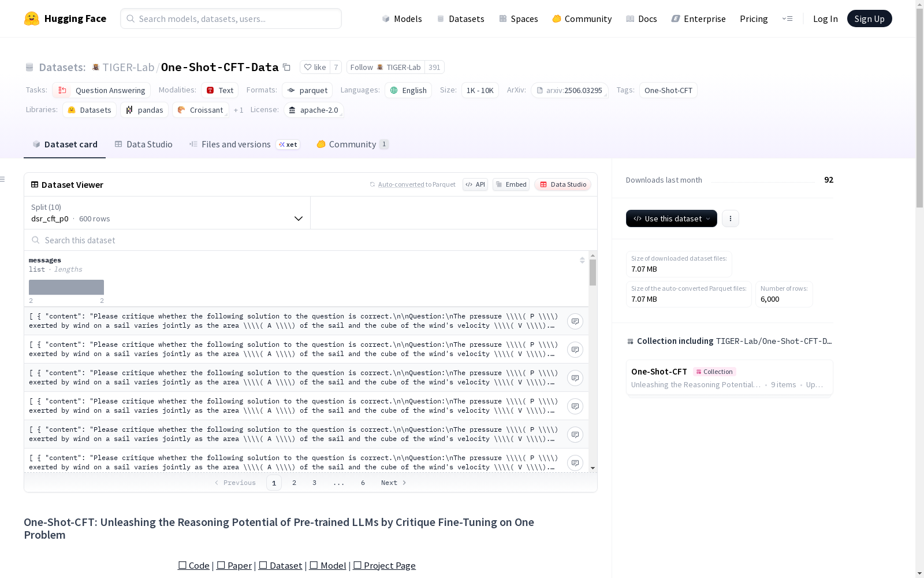
Task: Copy dataset name to clipboard icon
Action: (286, 67)
